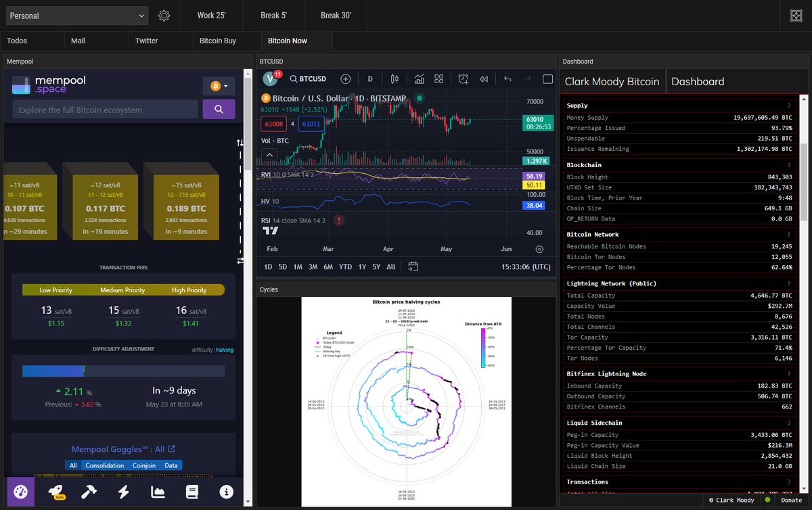Select the 1D chart range
Image resolution: width=812 pixels, height=510 pixels.
268,266
